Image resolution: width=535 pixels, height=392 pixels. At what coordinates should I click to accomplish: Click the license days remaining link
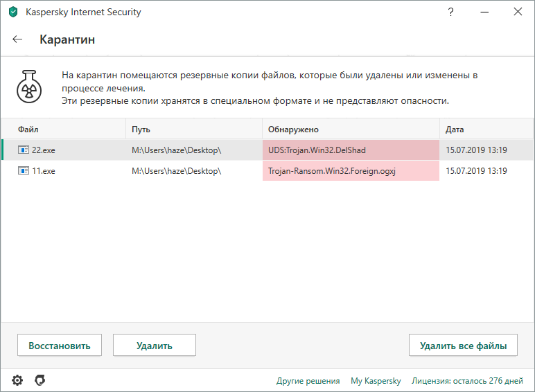coord(468,381)
